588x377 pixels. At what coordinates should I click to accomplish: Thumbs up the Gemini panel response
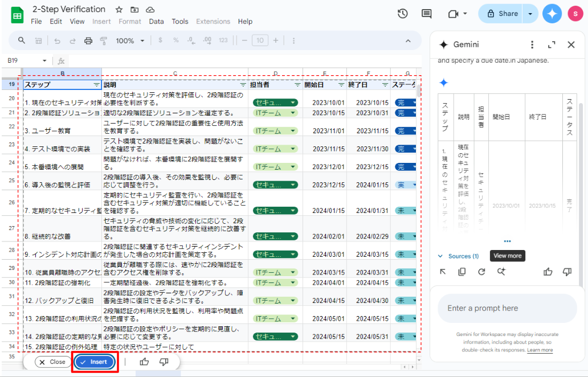pos(548,272)
